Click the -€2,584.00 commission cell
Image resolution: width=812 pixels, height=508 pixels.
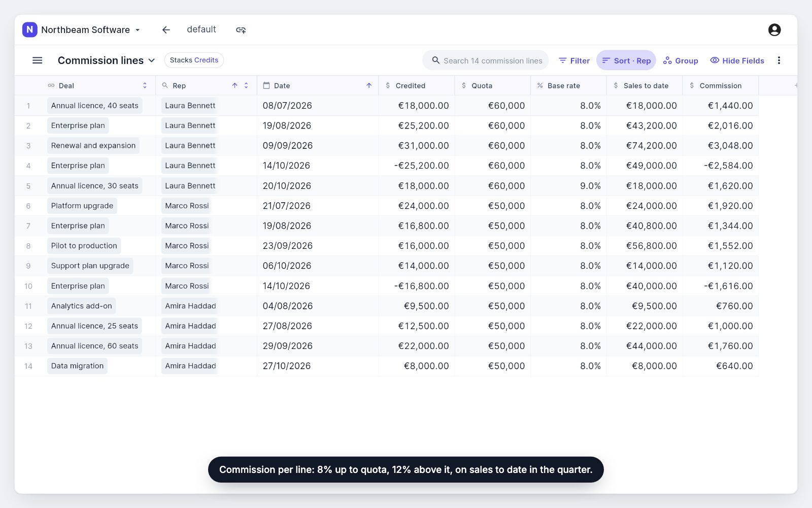[x=721, y=166]
